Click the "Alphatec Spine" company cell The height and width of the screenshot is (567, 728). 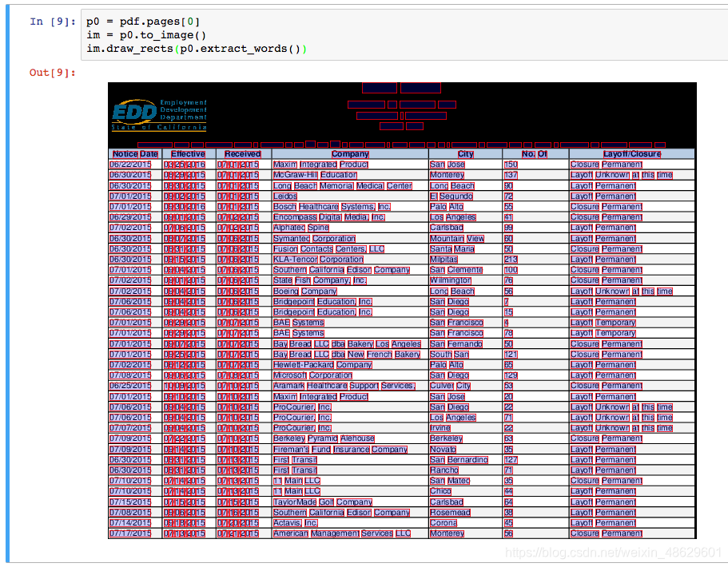pyautogui.click(x=300, y=228)
